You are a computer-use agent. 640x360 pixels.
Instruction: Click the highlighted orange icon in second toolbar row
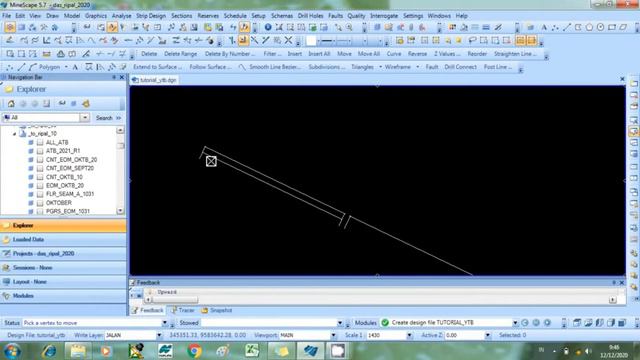point(243,40)
